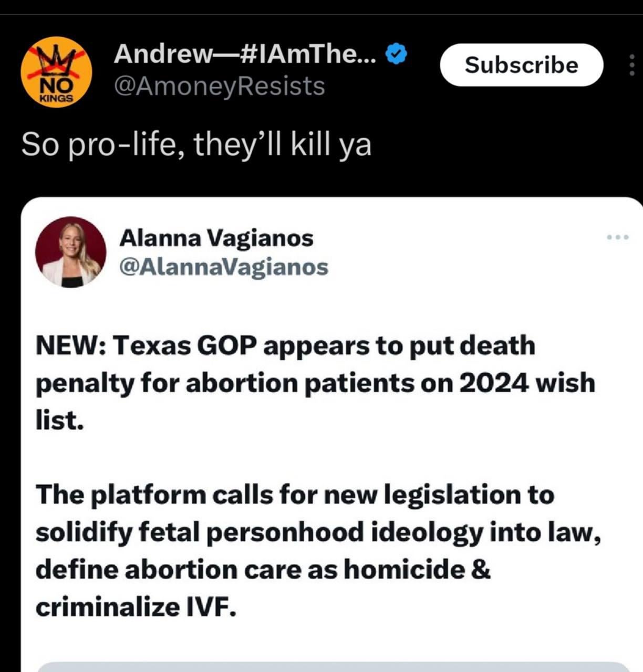This screenshot has width=643, height=672.
Task: Subscribe to Andrew's account
Action: tap(521, 65)
